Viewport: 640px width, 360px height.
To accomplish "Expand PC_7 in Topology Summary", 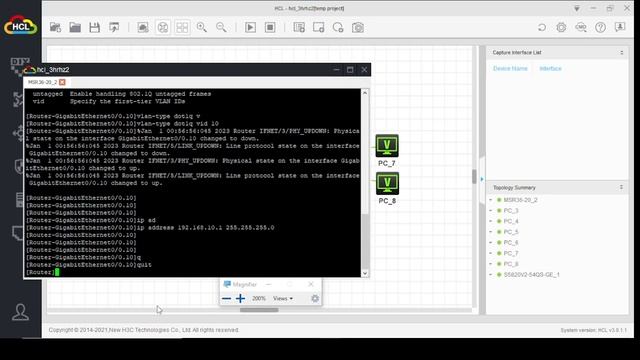I will click(491, 253).
